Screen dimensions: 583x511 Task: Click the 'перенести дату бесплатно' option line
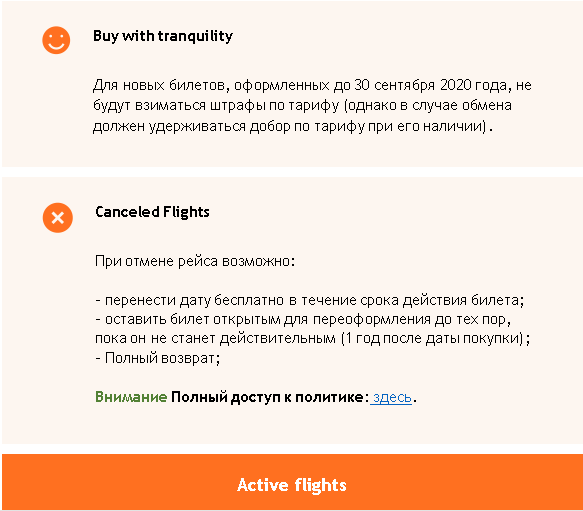310,301
